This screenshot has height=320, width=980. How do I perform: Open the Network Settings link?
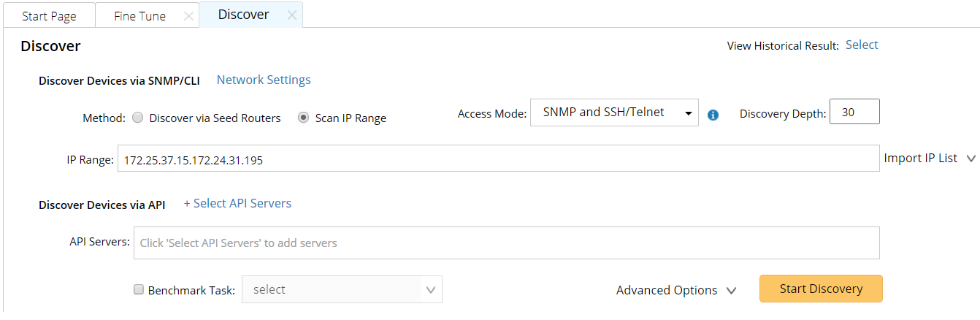tap(264, 80)
